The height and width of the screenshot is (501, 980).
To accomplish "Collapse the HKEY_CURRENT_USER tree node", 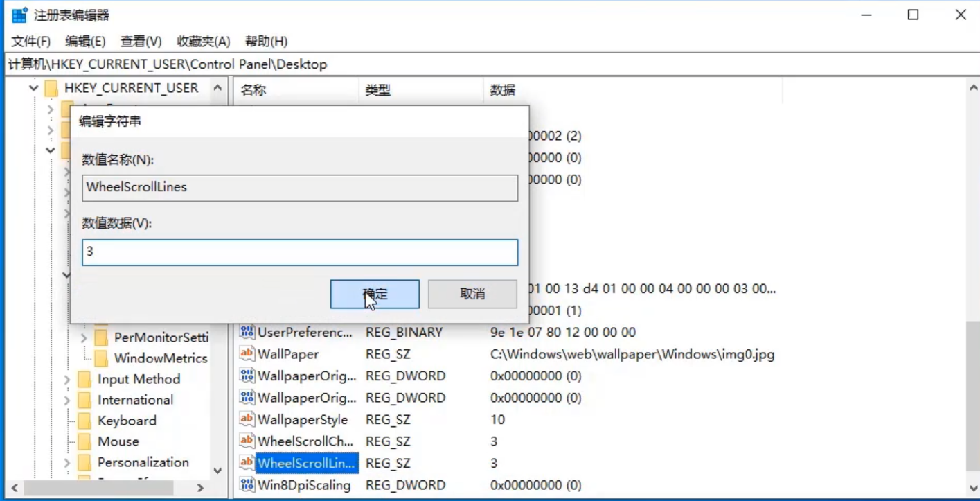I will pyautogui.click(x=33, y=88).
